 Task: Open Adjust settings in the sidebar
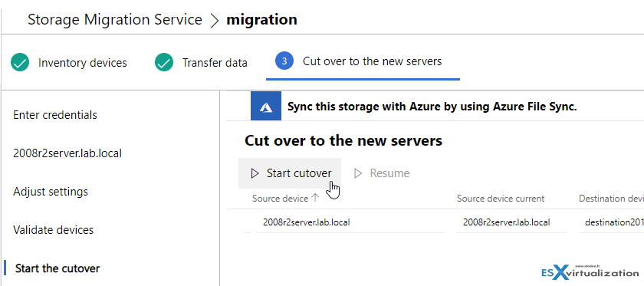click(51, 192)
